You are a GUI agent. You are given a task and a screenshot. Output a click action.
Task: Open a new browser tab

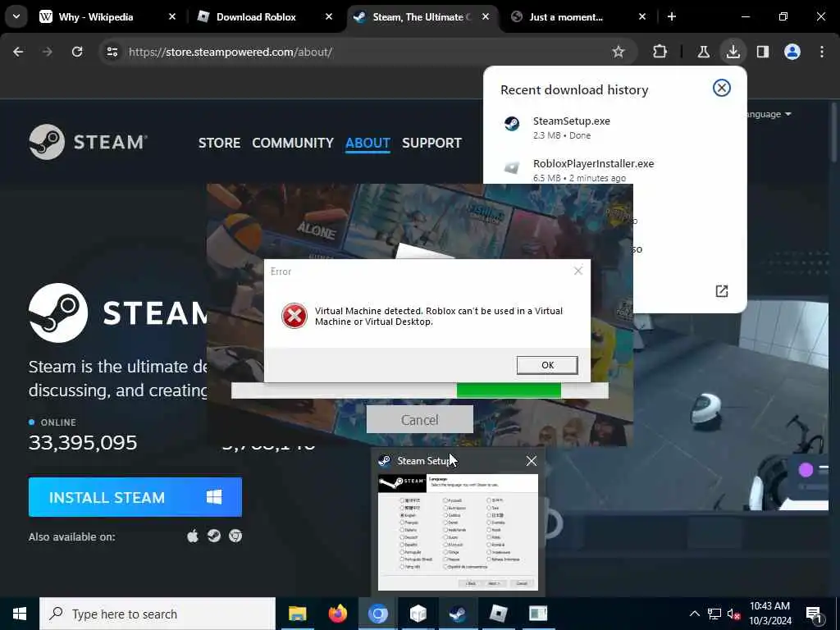[672, 17]
